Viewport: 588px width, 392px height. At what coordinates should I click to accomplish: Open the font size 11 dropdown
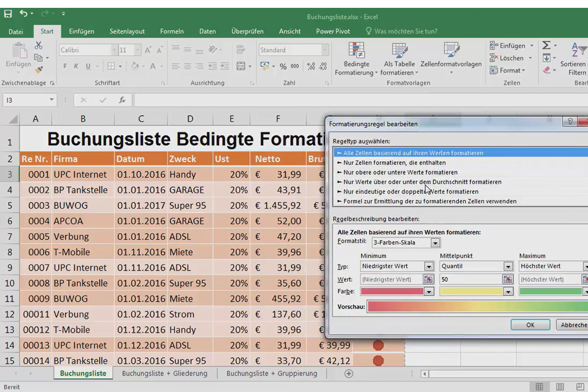[x=138, y=50]
